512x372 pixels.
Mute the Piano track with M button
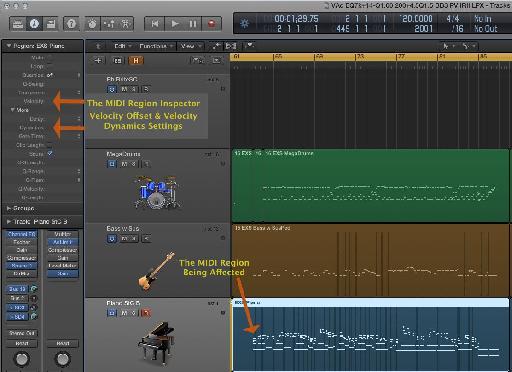124,313
